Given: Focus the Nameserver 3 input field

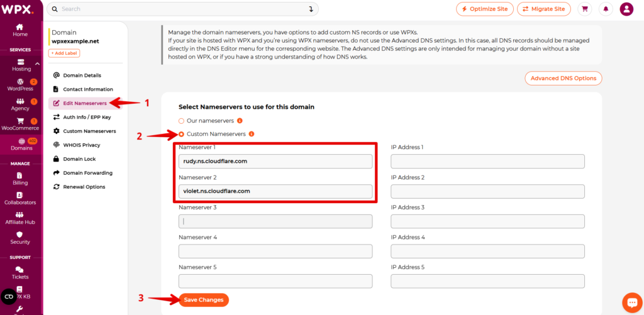Looking at the screenshot, I should click(x=275, y=221).
